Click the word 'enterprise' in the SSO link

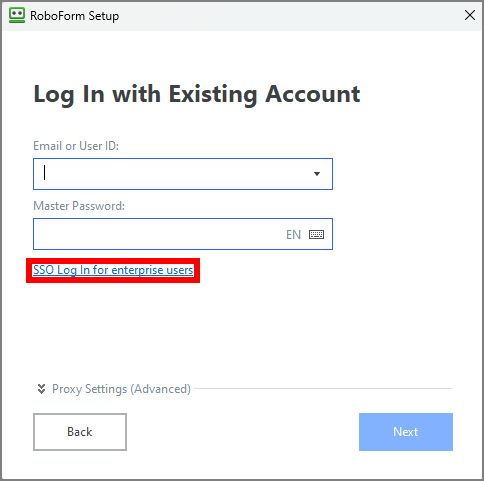137,270
